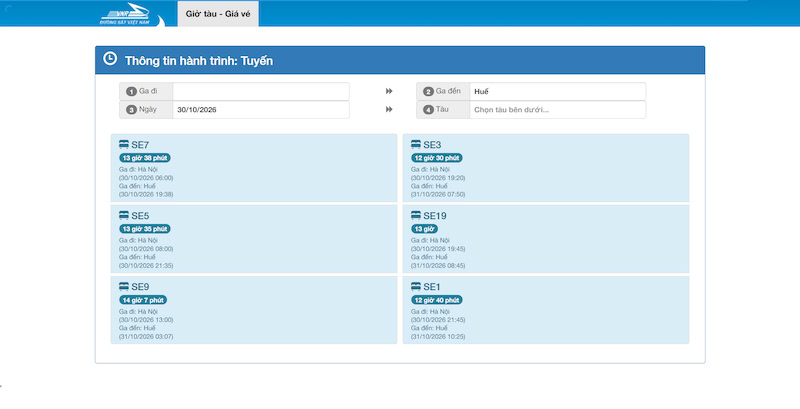This screenshot has height=409, width=800.
Task: Click 'Ga đến: Huế' in the SE1 card
Action: tap(429, 328)
